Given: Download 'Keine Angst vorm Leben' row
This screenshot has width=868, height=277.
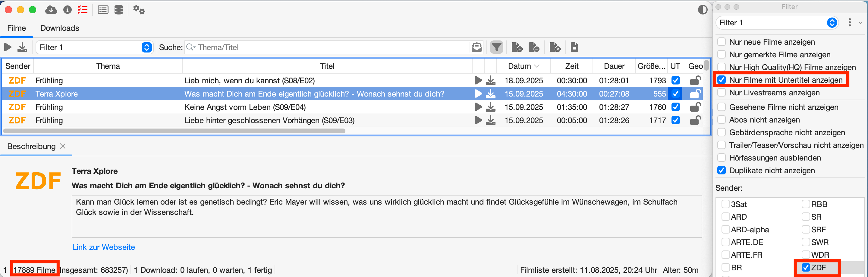Looking at the screenshot, I should [x=491, y=107].
